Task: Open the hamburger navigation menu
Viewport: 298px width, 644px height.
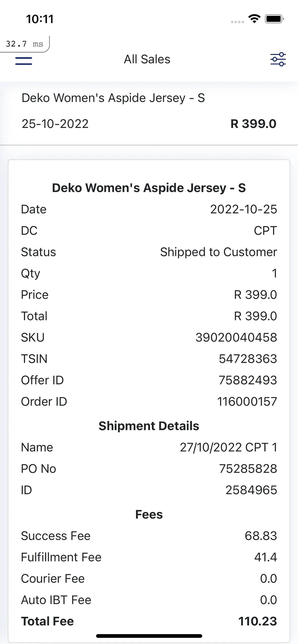Action: coord(24,61)
